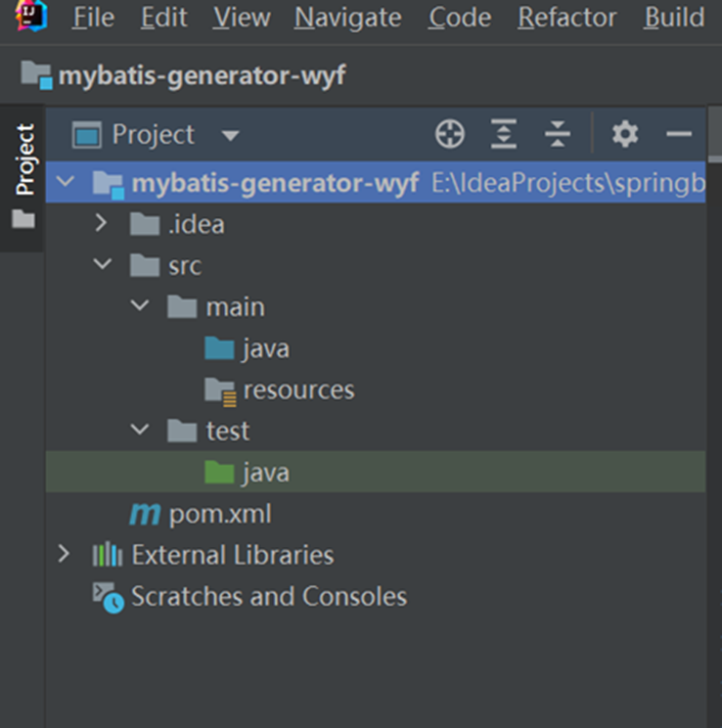This screenshot has height=728, width=722.
Task: Click the blue java sources folder icon
Action: point(219,348)
